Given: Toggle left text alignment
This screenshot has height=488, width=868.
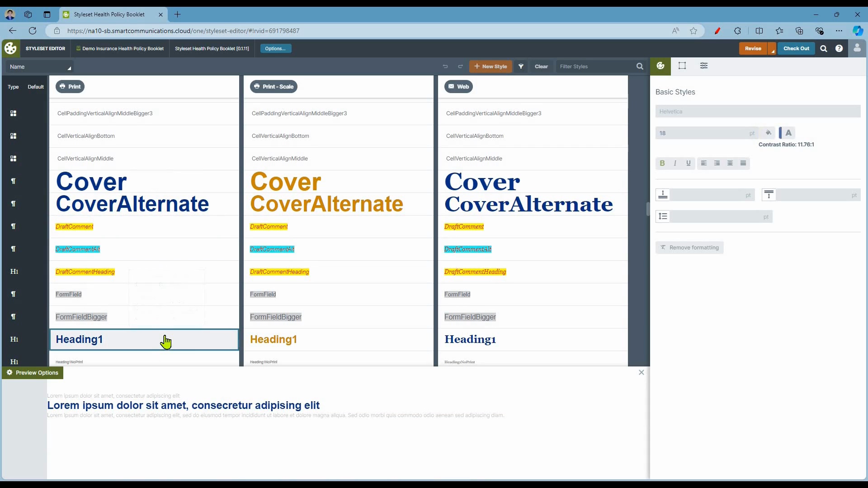Looking at the screenshot, I should tap(704, 163).
